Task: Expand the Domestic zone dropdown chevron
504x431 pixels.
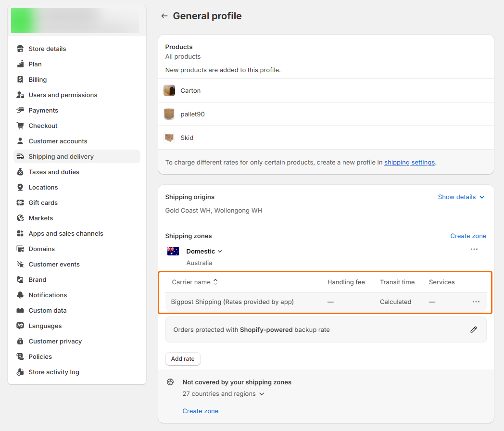Action: click(220, 251)
